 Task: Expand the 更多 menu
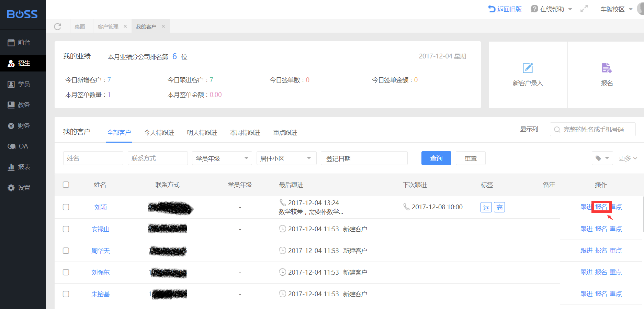point(628,158)
